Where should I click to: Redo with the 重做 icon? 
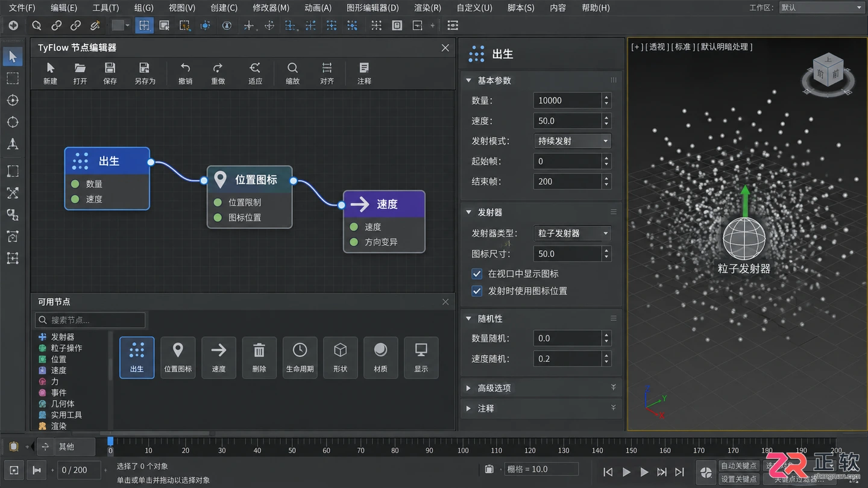(218, 67)
